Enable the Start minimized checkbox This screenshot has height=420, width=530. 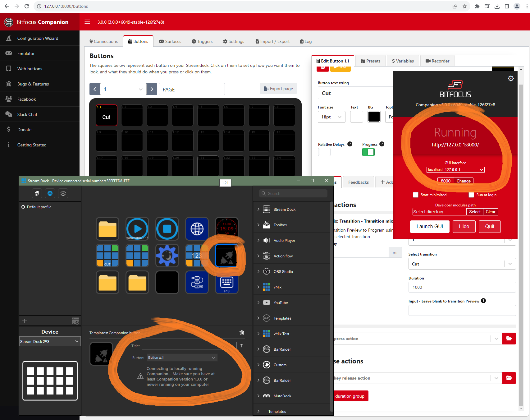[x=416, y=195]
